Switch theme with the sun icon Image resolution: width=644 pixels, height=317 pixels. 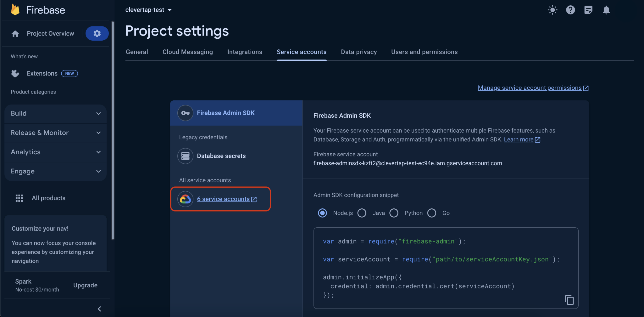552,10
